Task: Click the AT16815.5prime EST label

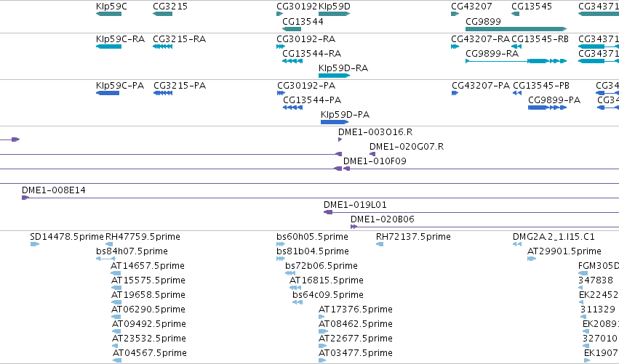Action: 327,280
